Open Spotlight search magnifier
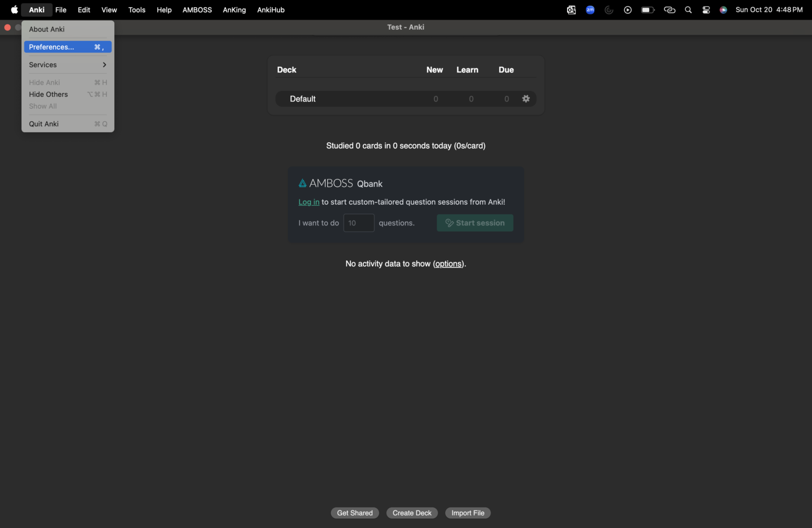The width and height of the screenshot is (812, 528). 688,10
